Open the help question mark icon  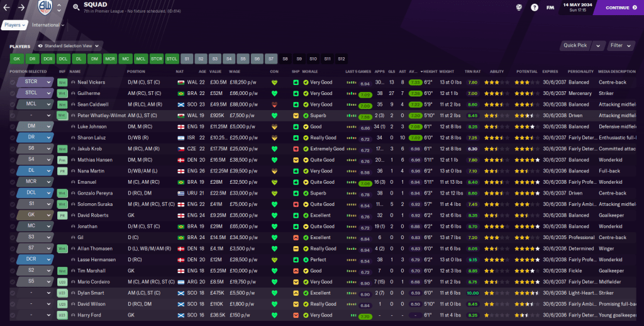pyautogui.click(x=535, y=8)
